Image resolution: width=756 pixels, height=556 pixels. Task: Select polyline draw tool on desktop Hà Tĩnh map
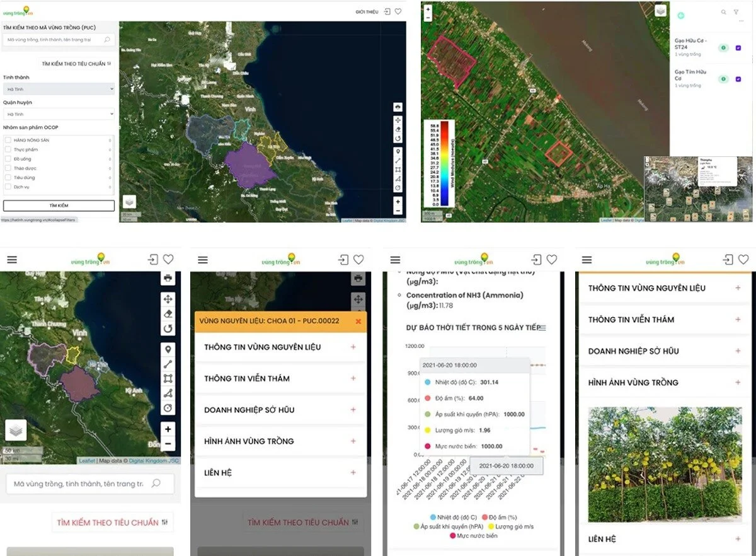click(398, 161)
